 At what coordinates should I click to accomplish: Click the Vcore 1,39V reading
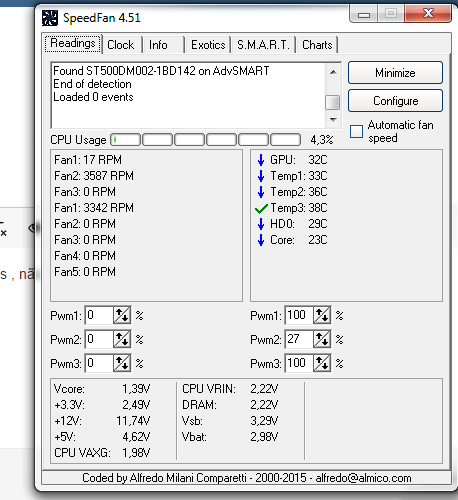click(x=102, y=389)
